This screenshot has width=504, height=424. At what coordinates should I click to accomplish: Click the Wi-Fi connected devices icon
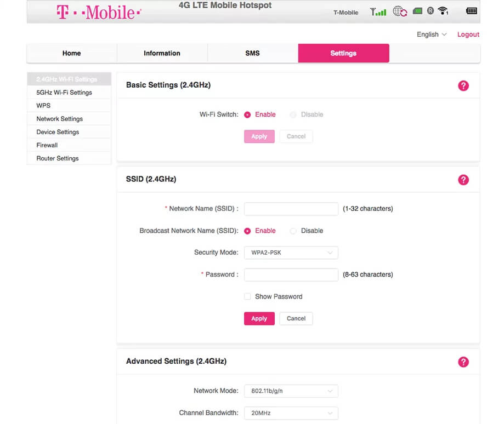[x=443, y=11]
